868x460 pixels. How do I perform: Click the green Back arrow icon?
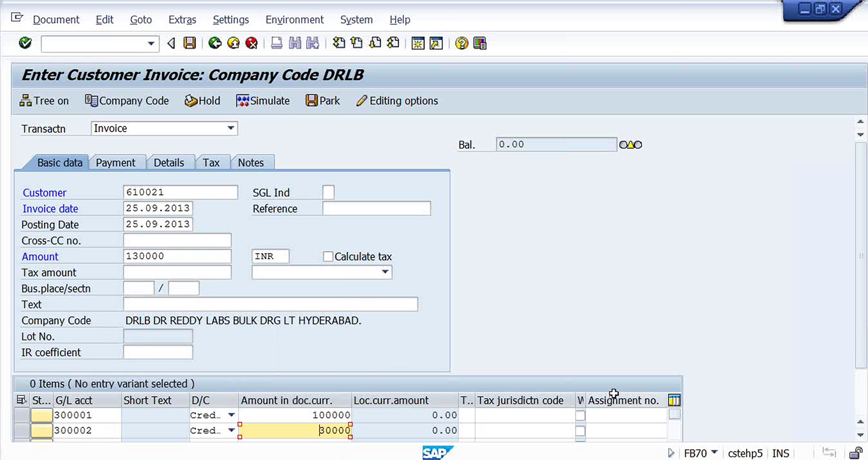point(215,43)
